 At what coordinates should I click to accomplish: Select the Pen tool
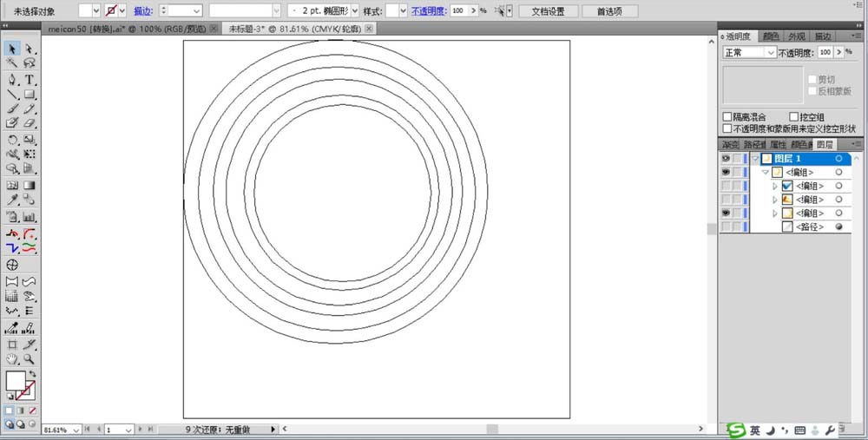tap(11, 80)
